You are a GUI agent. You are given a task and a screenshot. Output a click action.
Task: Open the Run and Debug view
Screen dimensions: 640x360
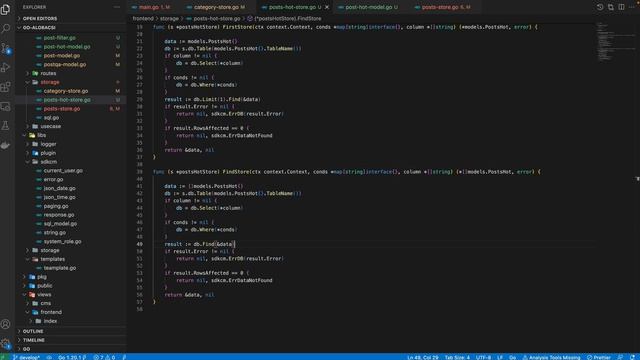[x=6, y=67]
